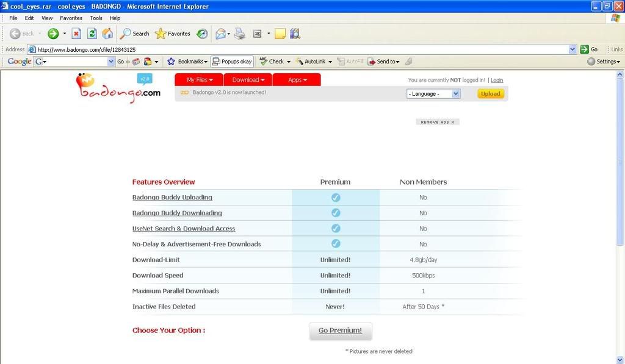
Task: Open the Mail envelope icon
Action: click(x=220, y=34)
